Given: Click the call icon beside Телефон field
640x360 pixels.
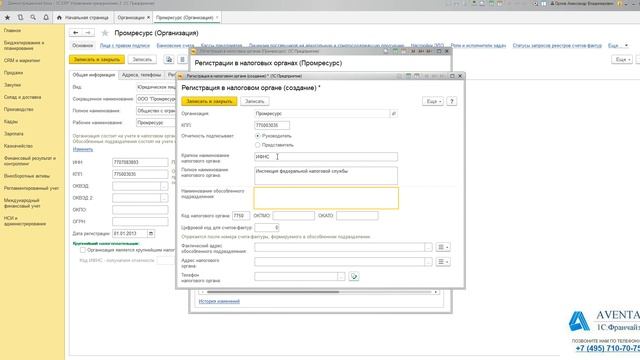Looking at the screenshot, I should [x=354, y=277].
